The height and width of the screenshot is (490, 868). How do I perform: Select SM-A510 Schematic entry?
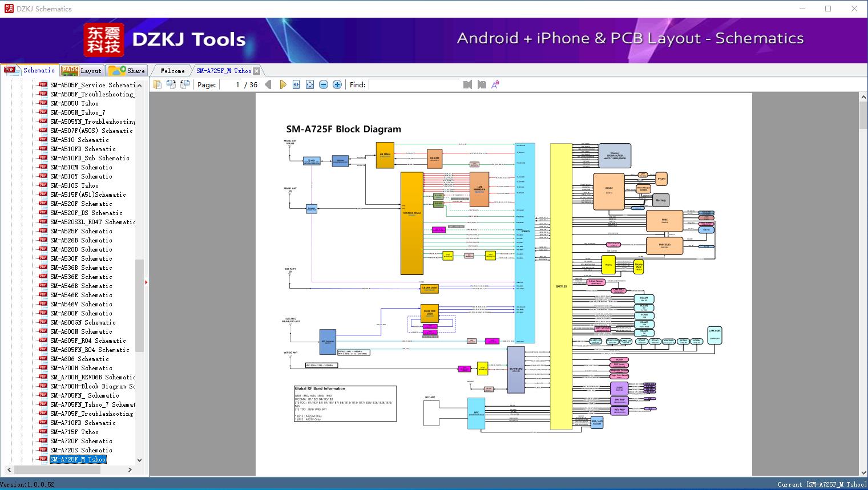[x=79, y=140]
